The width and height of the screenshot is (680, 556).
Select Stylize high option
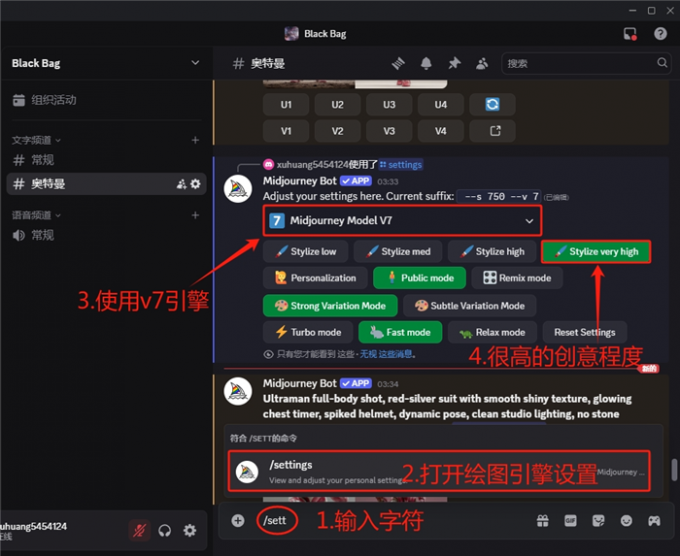492,252
